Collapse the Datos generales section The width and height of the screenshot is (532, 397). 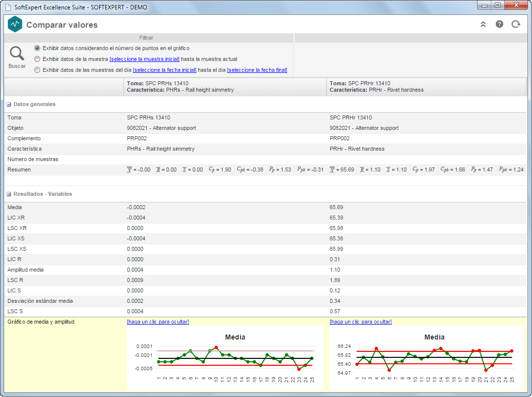point(9,105)
